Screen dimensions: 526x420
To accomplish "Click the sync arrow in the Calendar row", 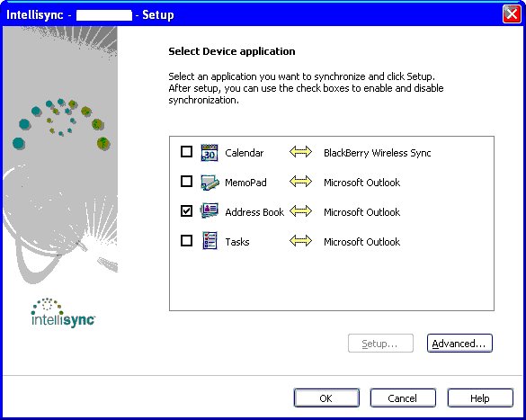I will coord(300,152).
